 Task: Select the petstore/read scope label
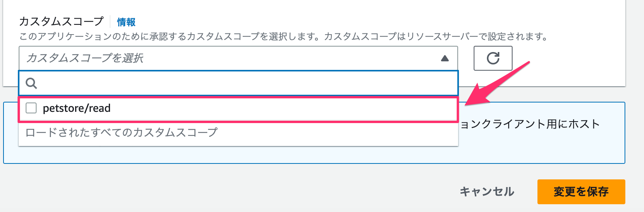[x=77, y=108]
